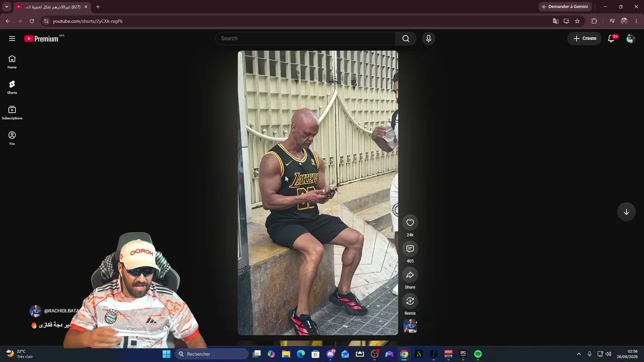Click the YouTube search magnifier button
Image resolution: width=644 pixels, height=362 pixels.
[406, 39]
